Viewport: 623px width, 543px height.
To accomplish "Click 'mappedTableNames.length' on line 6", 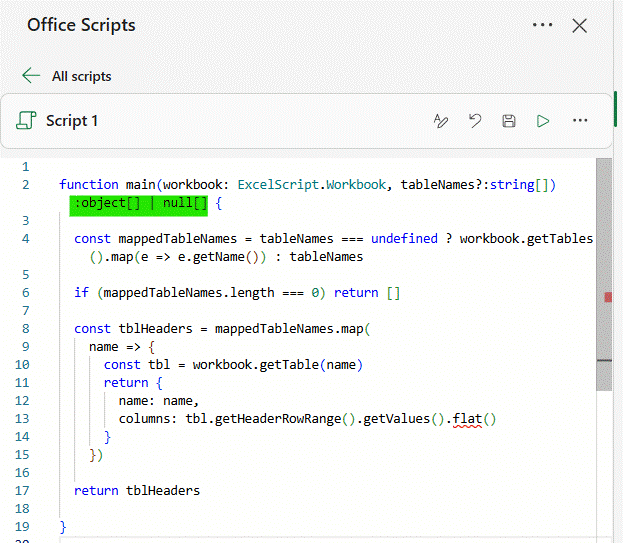I will [189, 293].
